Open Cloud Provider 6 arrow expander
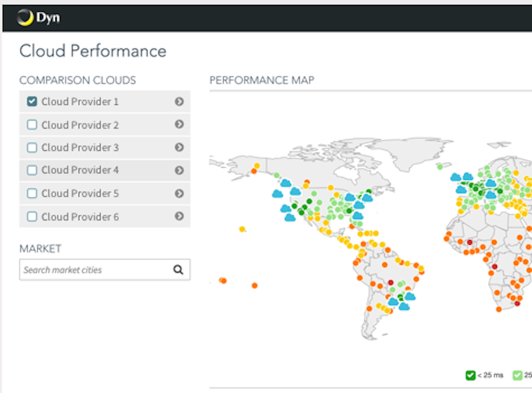The width and height of the screenshot is (532, 393). pos(179,217)
